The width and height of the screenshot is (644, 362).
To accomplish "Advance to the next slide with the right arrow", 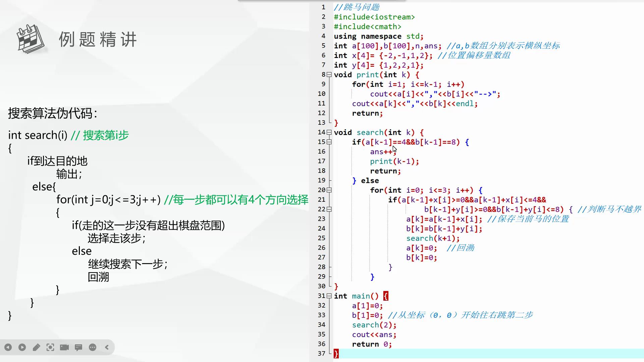I will click(22, 347).
